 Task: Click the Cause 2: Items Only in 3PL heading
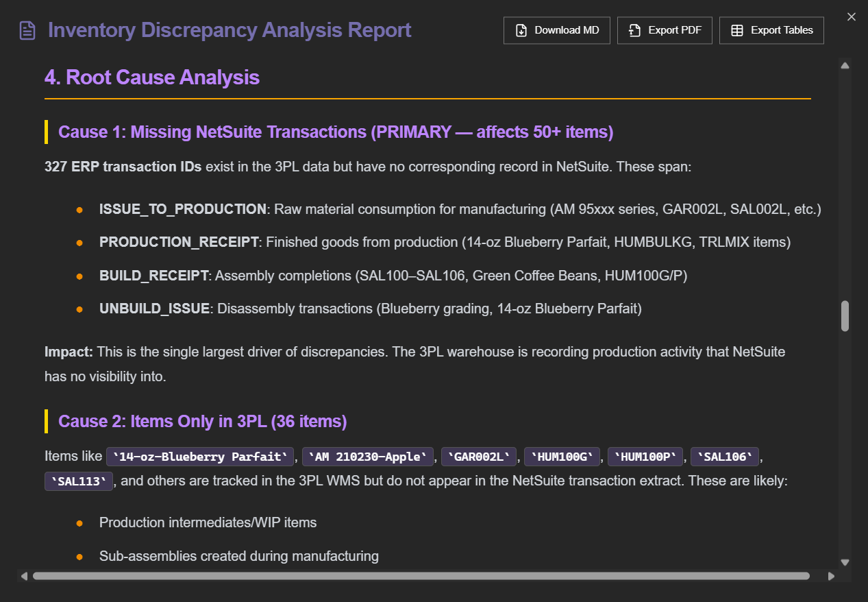coord(203,421)
